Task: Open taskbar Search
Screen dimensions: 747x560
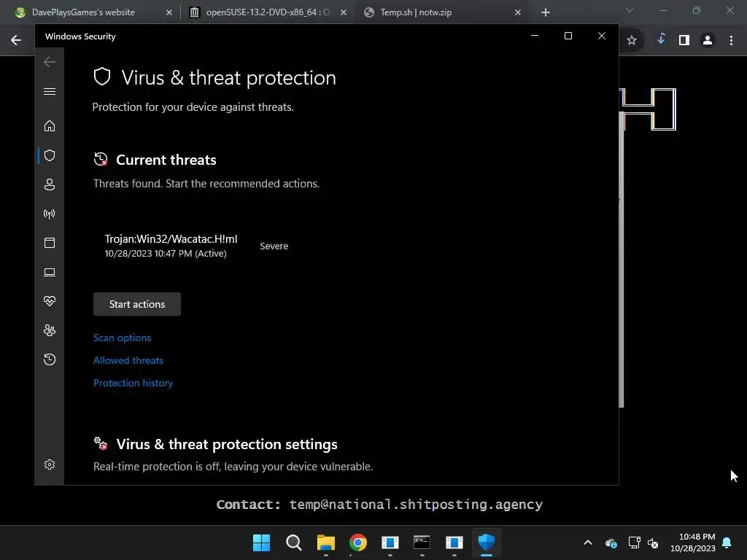Action: [294, 542]
